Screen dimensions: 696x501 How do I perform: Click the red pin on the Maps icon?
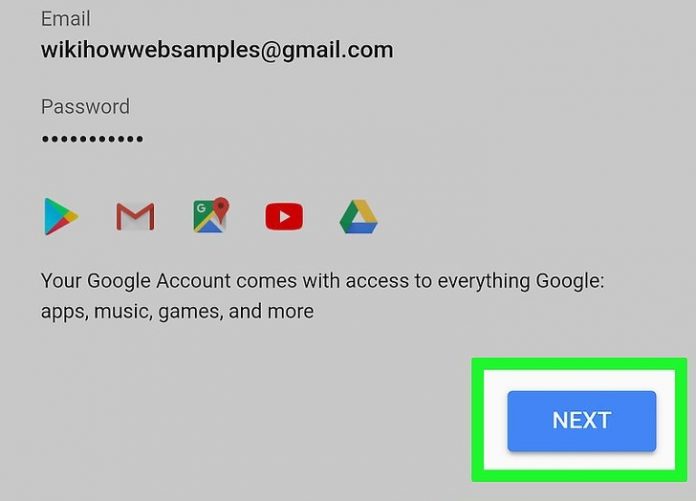(221, 207)
